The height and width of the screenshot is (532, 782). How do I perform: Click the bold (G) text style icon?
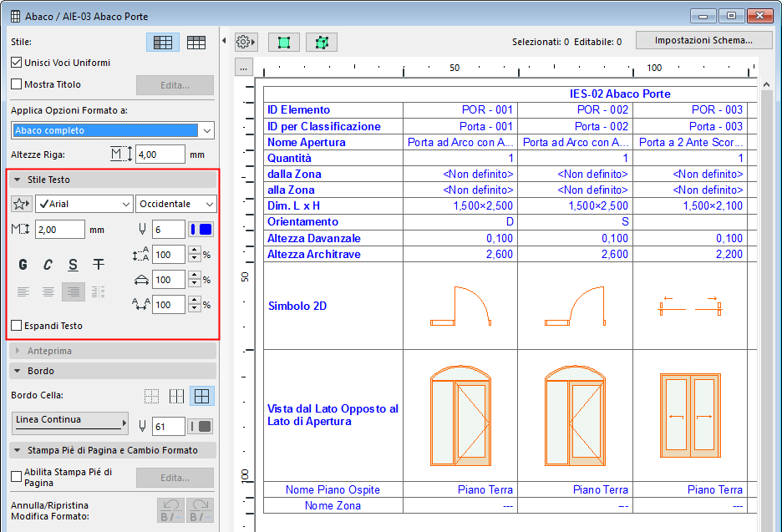[23, 265]
